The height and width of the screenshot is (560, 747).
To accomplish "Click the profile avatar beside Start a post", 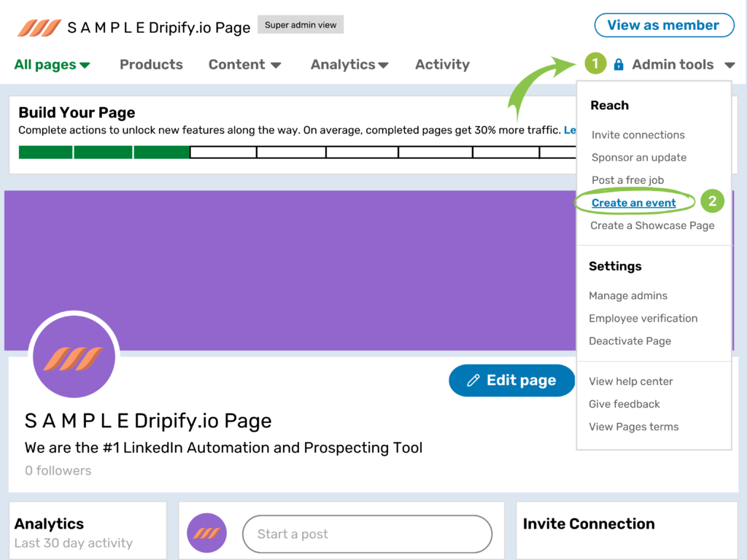I will pyautogui.click(x=206, y=534).
